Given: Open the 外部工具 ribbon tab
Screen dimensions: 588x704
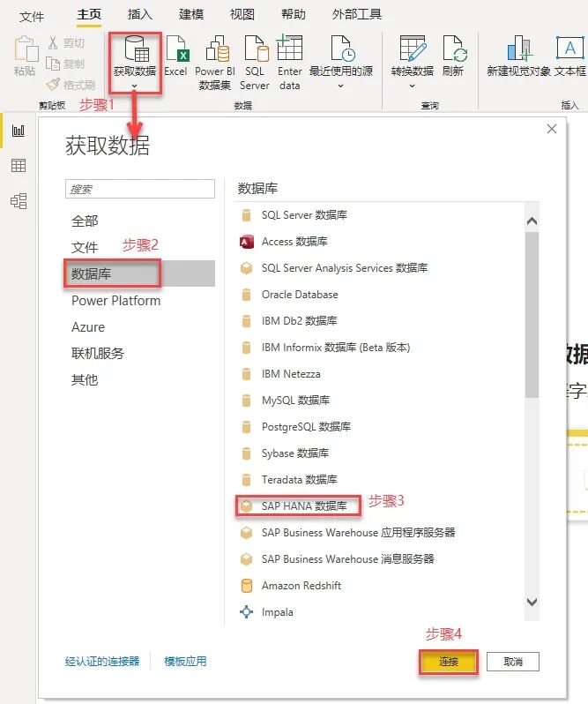Looking at the screenshot, I should point(356,14).
